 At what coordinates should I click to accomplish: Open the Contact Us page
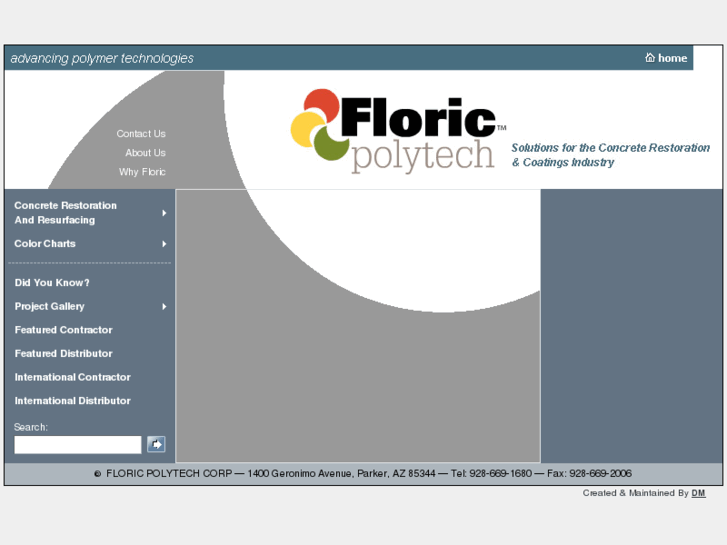coord(141,134)
